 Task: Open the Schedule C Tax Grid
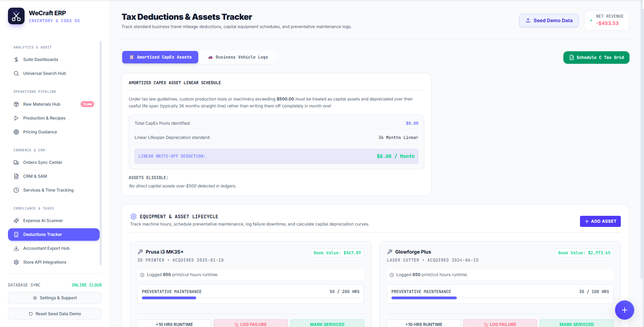(x=596, y=58)
